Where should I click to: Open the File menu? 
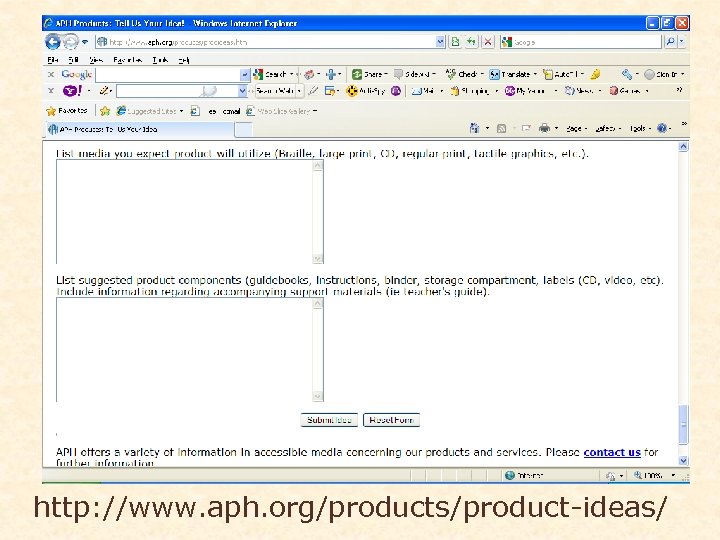[x=52, y=60]
